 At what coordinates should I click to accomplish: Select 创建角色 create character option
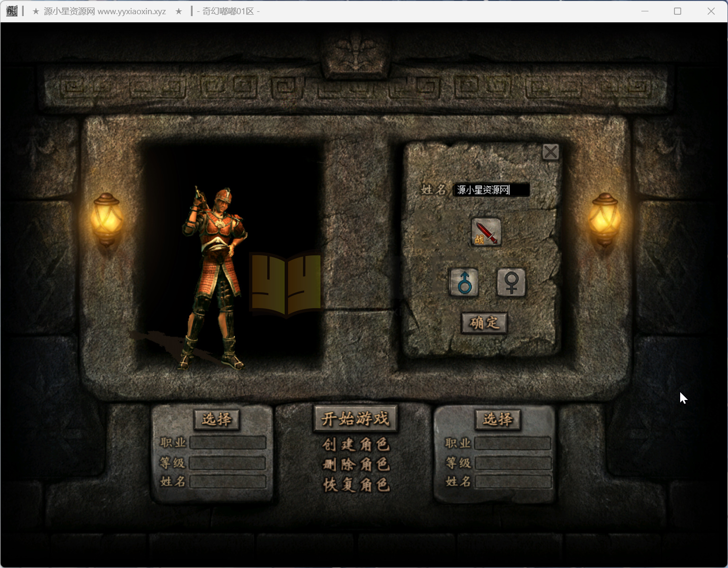356,444
